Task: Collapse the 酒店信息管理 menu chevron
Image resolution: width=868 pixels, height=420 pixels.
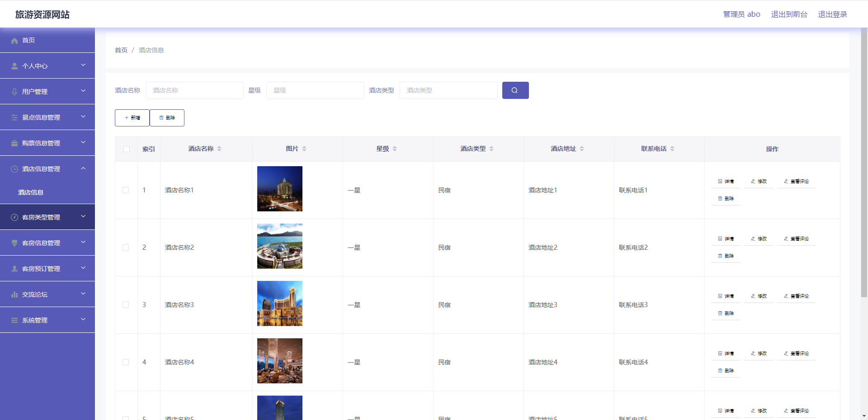Action: tap(83, 168)
